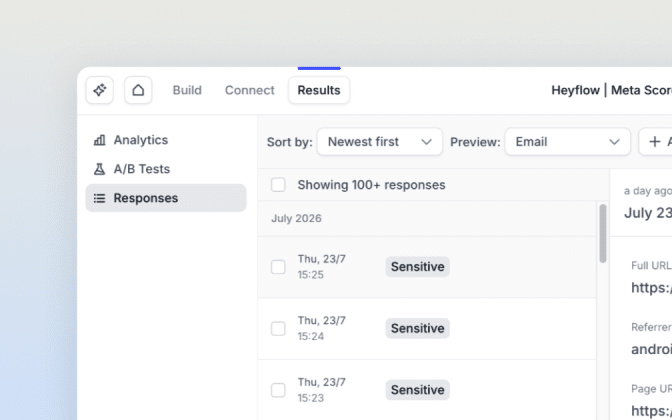
Task: Click the Responses list icon
Action: coord(99,198)
